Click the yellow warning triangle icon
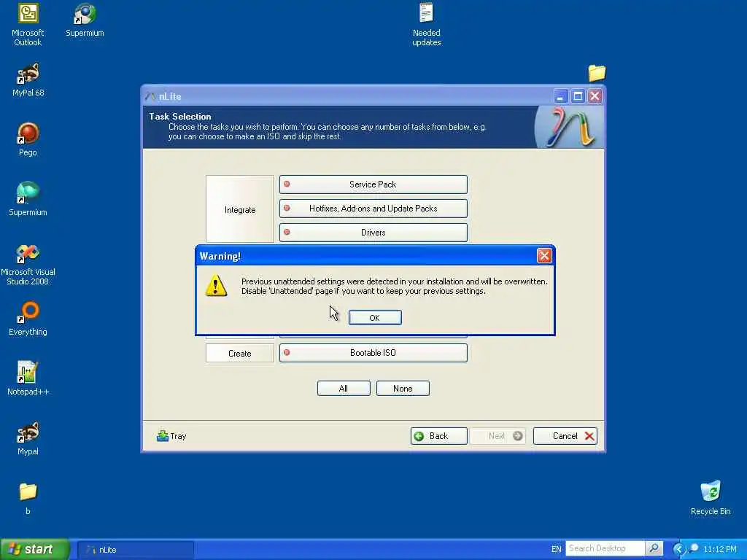This screenshot has width=747, height=560. coord(216,285)
